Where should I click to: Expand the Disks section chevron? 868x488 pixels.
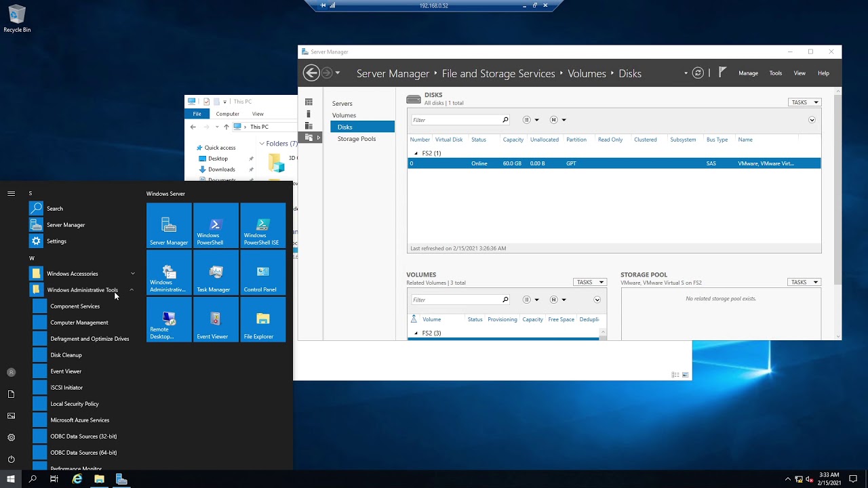812,120
